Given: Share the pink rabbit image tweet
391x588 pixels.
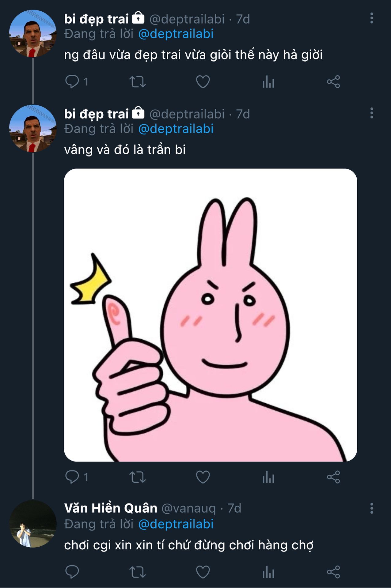Looking at the screenshot, I should click(333, 477).
